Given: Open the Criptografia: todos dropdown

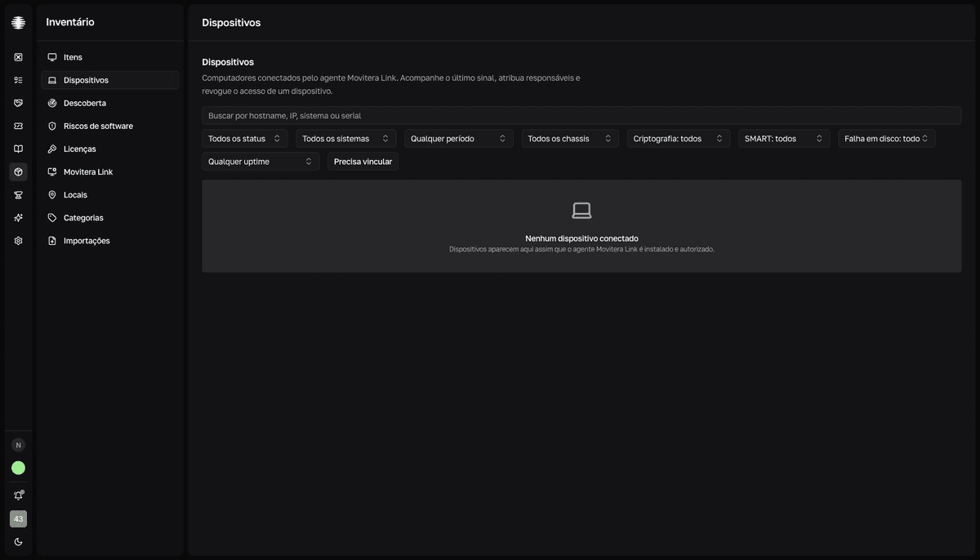Looking at the screenshot, I should [x=679, y=139].
